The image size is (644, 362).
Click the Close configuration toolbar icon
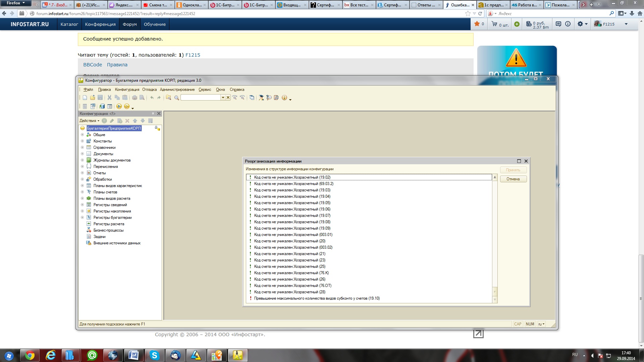(x=93, y=106)
